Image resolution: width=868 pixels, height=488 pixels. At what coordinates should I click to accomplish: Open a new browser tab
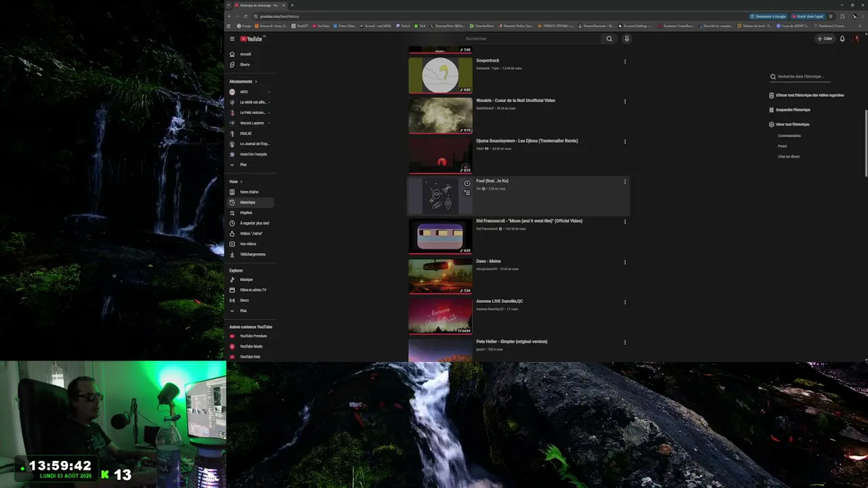pos(292,5)
